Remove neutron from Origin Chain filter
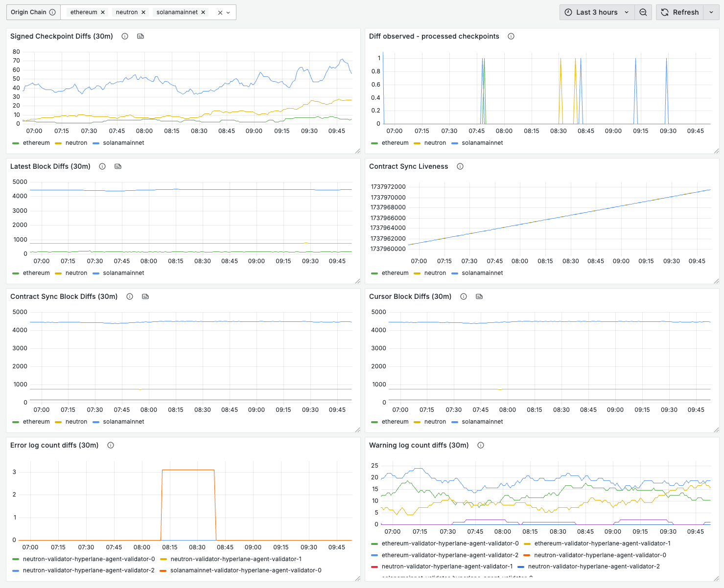 point(143,12)
